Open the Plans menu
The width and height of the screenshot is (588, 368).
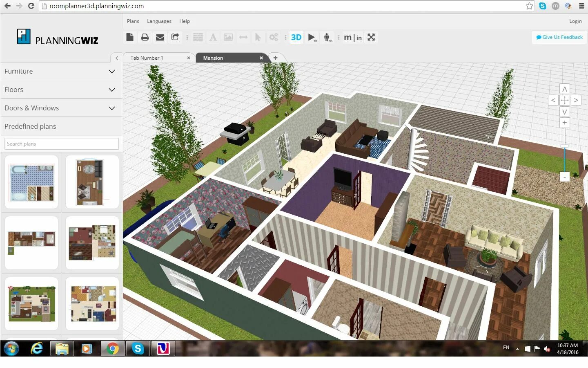133,21
